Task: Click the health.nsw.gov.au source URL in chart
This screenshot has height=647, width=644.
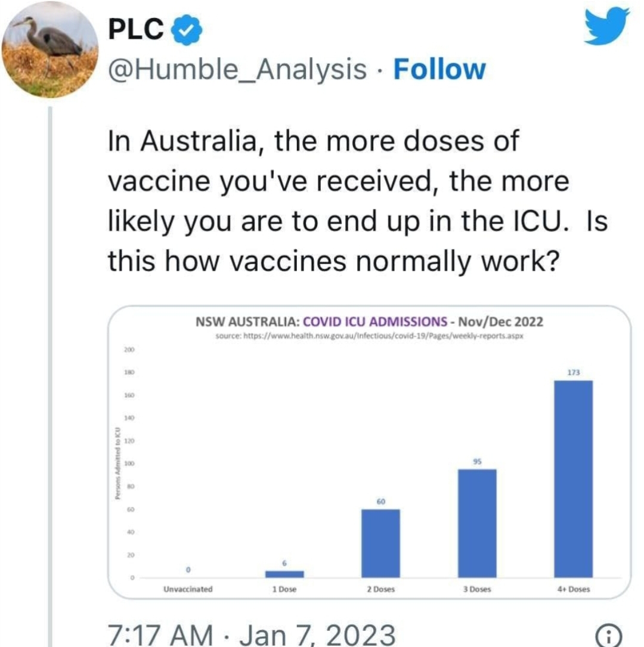Action: (369, 336)
